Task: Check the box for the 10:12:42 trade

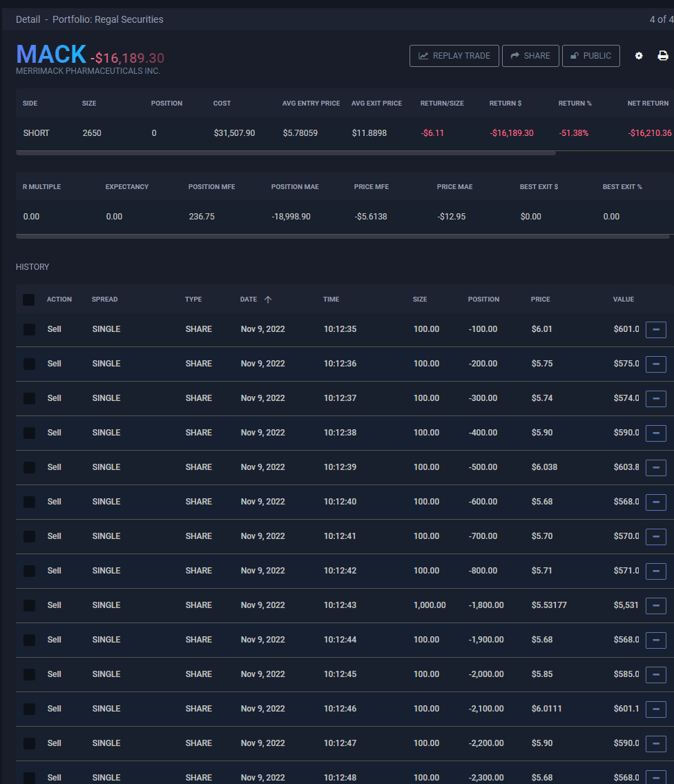Action: click(29, 571)
